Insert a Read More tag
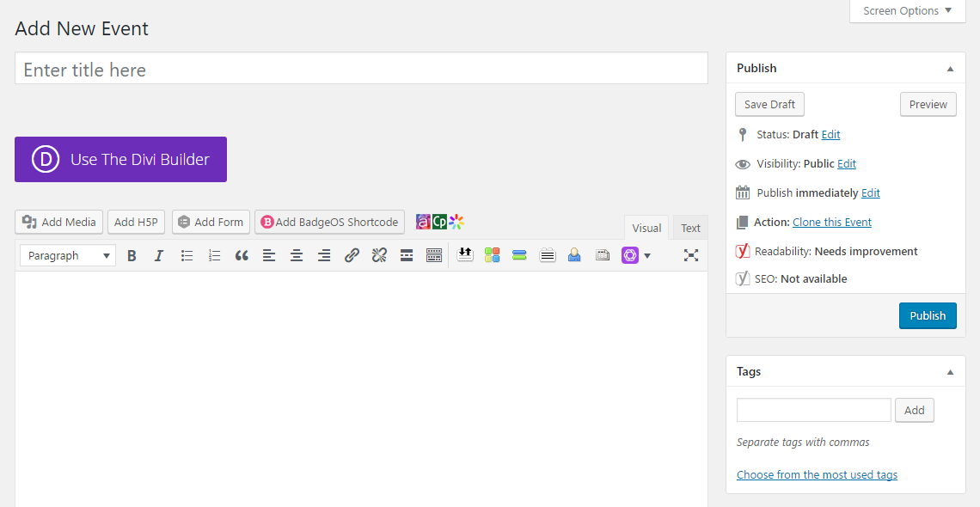The width and height of the screenshot is (980, 507). pos(407,255)
